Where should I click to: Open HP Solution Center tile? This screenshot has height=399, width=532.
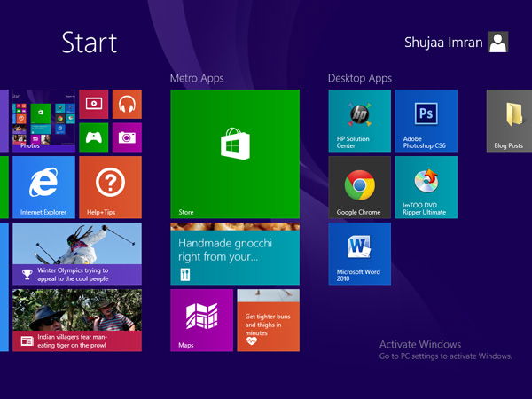360,121
